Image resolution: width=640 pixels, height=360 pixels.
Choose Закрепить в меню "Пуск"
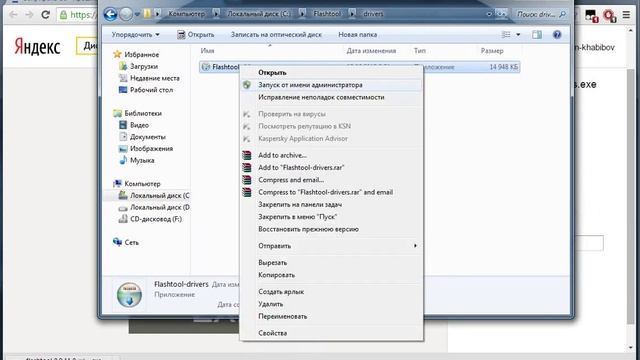(331, 217)
